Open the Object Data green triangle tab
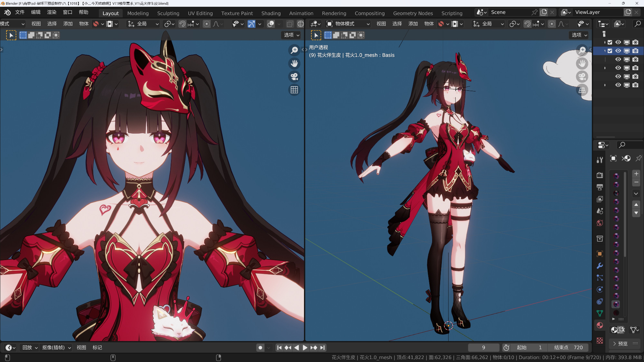Image resolution: width=644 pixels, height=362 pixels. pos(600,313)
